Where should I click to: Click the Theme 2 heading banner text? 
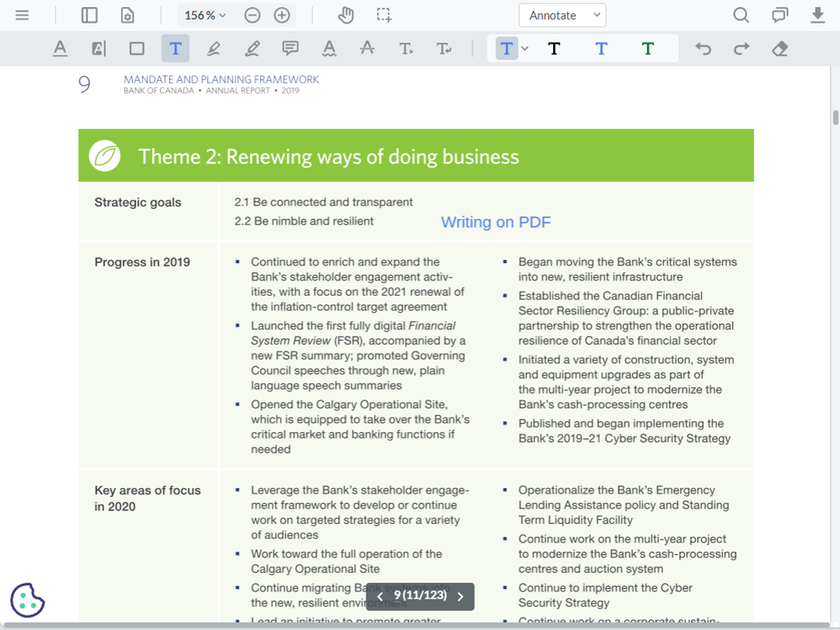(x=329, y=156)
